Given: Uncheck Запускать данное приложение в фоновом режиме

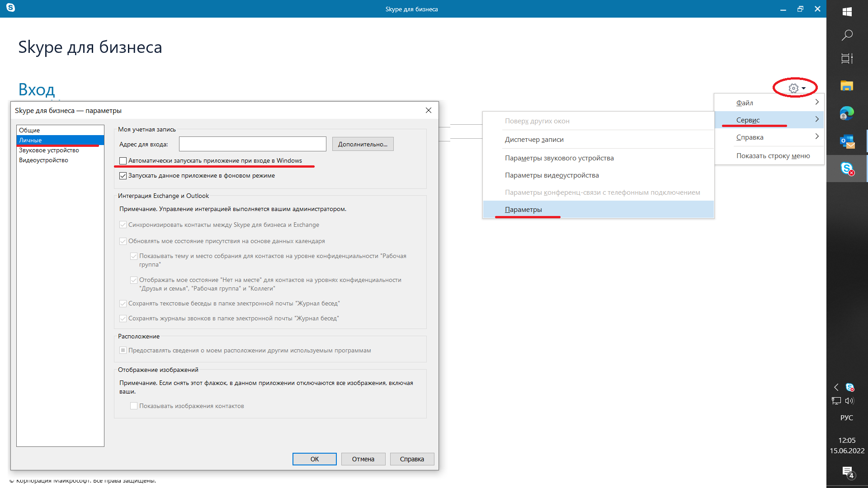Looking at the screenshot, I should click(x=123, y=176).
